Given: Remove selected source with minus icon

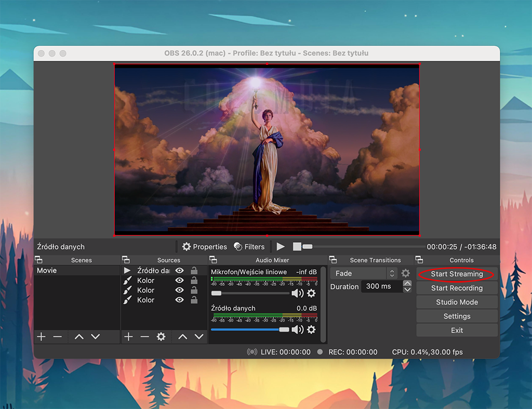Looking at the screenshot, I should tap(145, 337).
